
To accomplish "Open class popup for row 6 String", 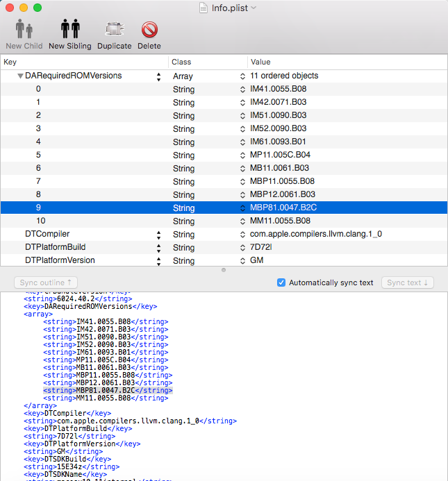I will 242,169.
